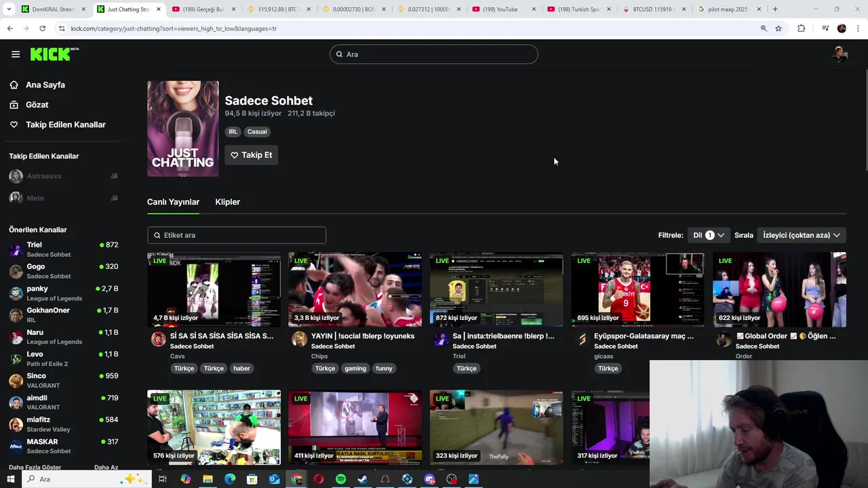This screenshot has width=868, height=488.
Task: Click the Kick logo
Action: coord(54,54)
